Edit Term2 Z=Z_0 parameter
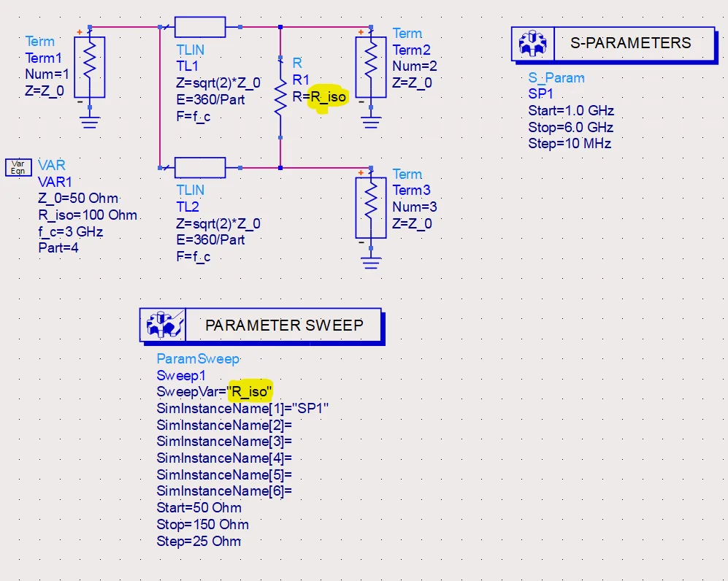This screenshot has width=728, height=581. click(x=413, y=82)
